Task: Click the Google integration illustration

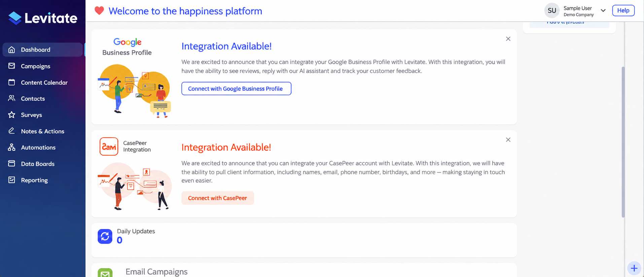Action: pos(135,91)
